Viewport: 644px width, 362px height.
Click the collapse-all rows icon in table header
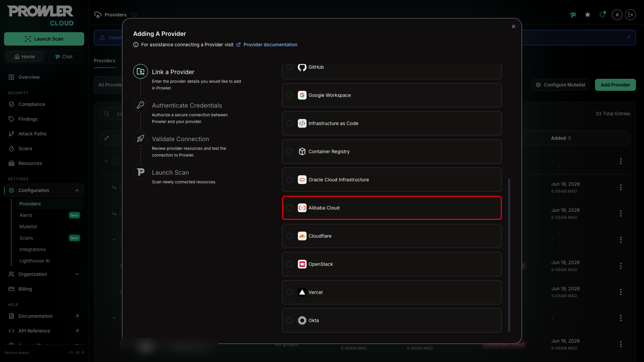tap(107, 138)
